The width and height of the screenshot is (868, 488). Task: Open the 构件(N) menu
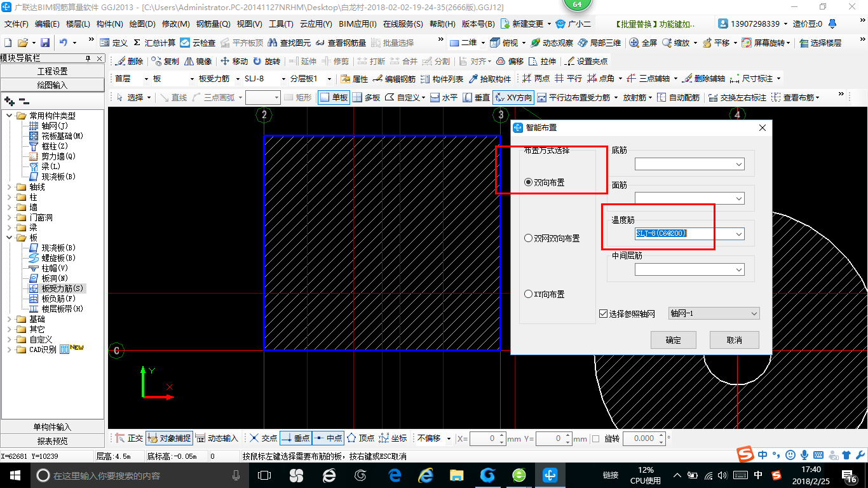110,24
